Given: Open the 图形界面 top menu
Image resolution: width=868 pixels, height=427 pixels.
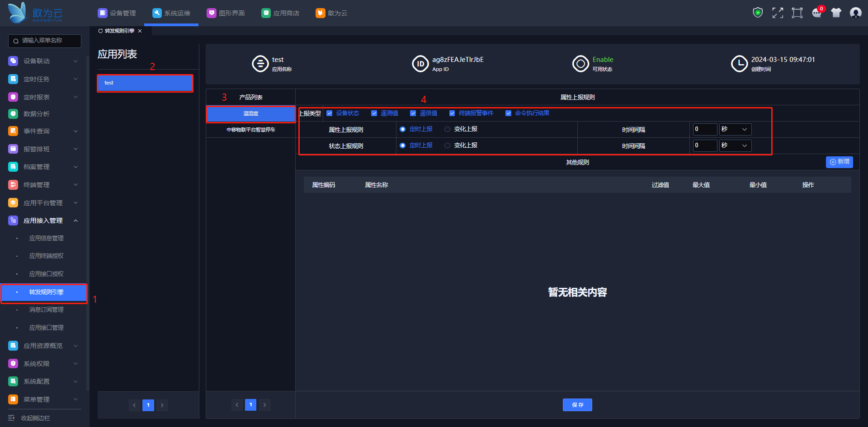Looking at the screenshot, I should 226,13.
